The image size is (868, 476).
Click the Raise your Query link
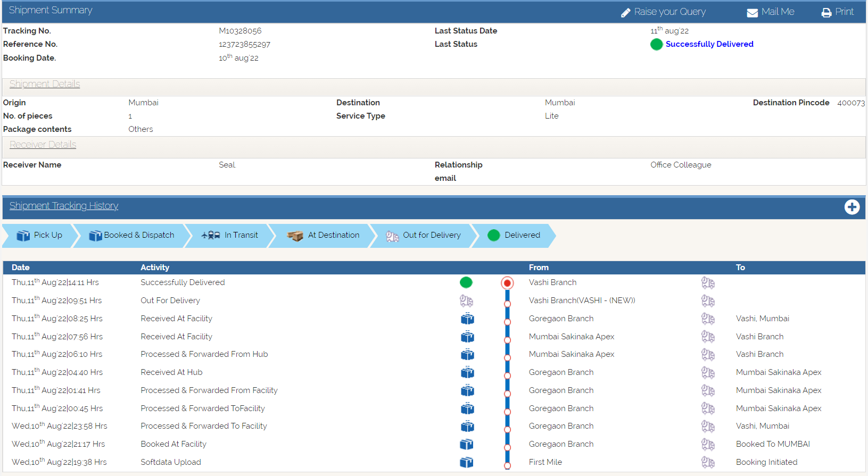click(x=669, y=12)
